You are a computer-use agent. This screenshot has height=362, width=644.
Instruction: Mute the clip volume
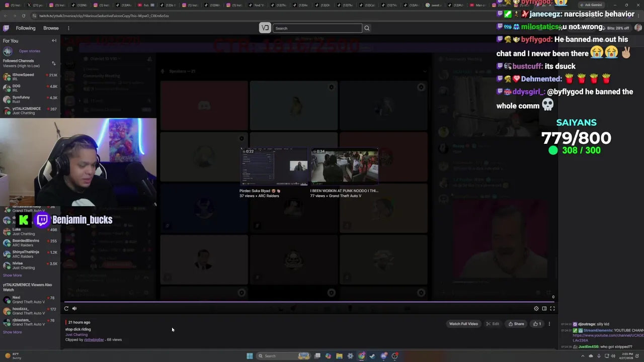coord(74,309)
